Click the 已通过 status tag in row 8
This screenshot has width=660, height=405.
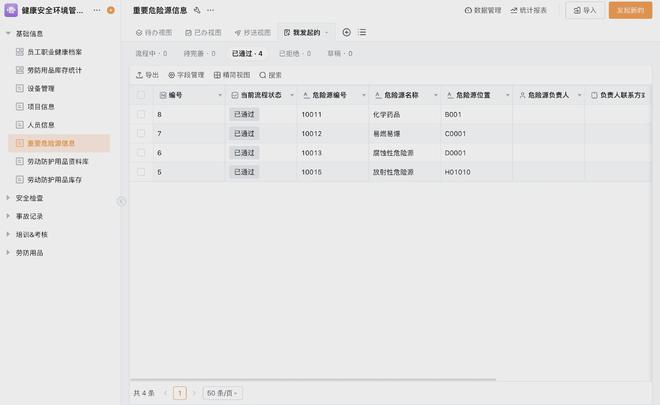pos(244,114)
